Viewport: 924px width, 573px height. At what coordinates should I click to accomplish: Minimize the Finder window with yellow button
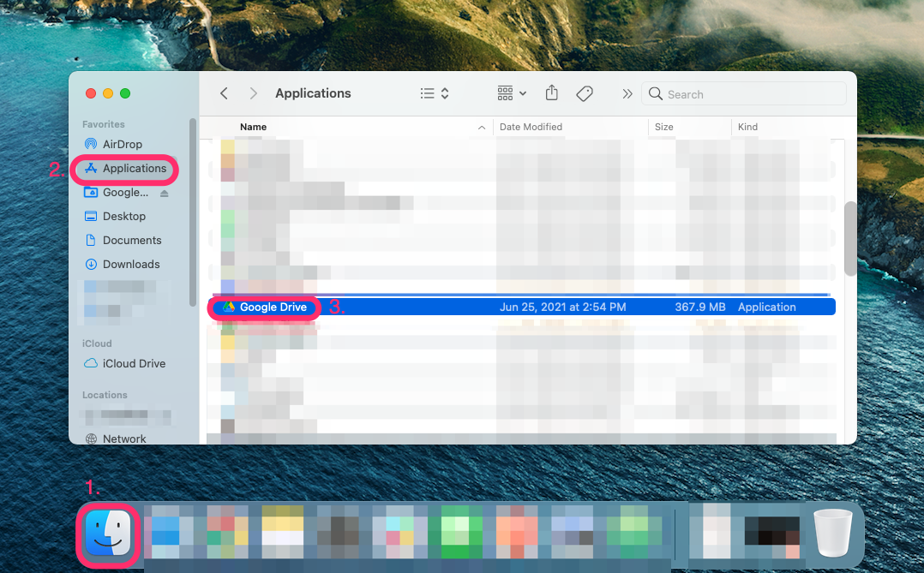tap(108, 93)
